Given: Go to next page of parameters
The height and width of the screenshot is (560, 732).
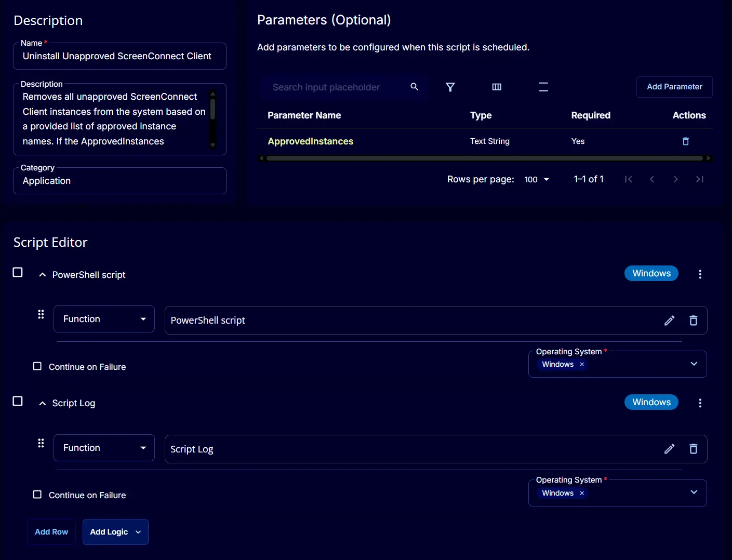Looking at the screenshot, I should coord(675,179).
